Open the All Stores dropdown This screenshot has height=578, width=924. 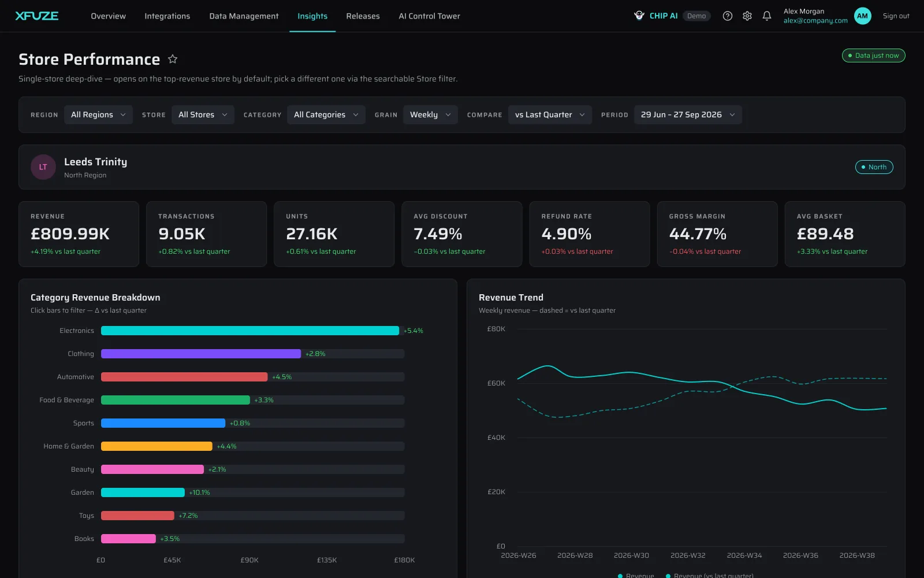[203, 114]
